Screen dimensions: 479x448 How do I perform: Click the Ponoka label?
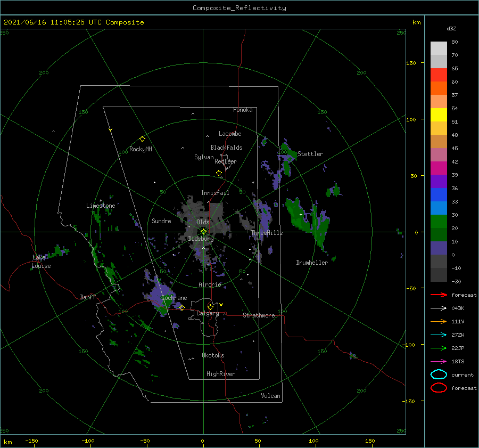pyautogui.click(x=243, y=110)
